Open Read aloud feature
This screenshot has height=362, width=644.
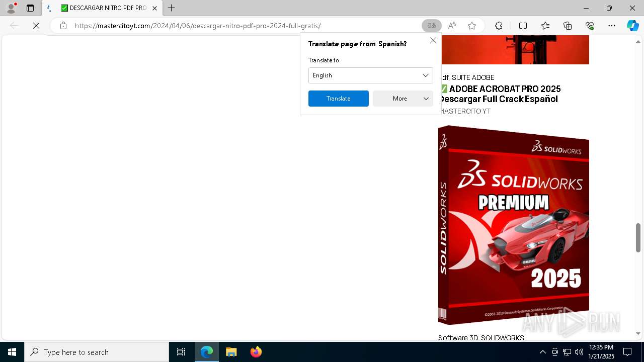pos(452,26)
